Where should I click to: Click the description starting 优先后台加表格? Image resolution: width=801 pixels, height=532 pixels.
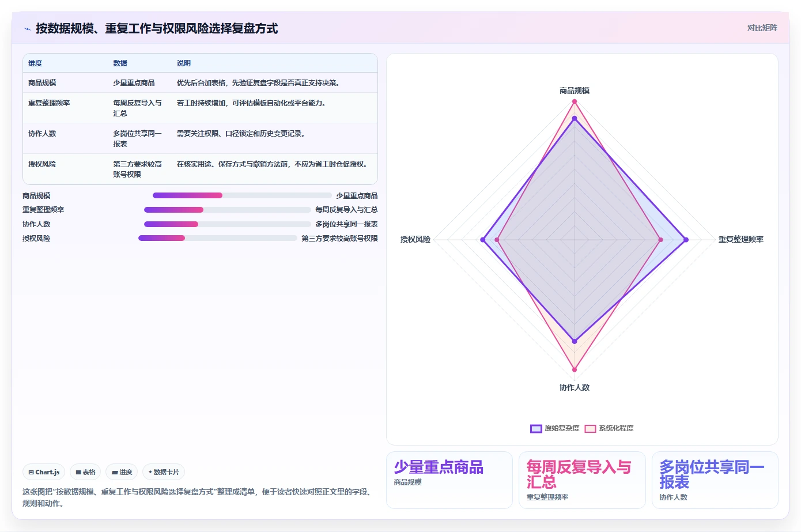coord(259,83)
